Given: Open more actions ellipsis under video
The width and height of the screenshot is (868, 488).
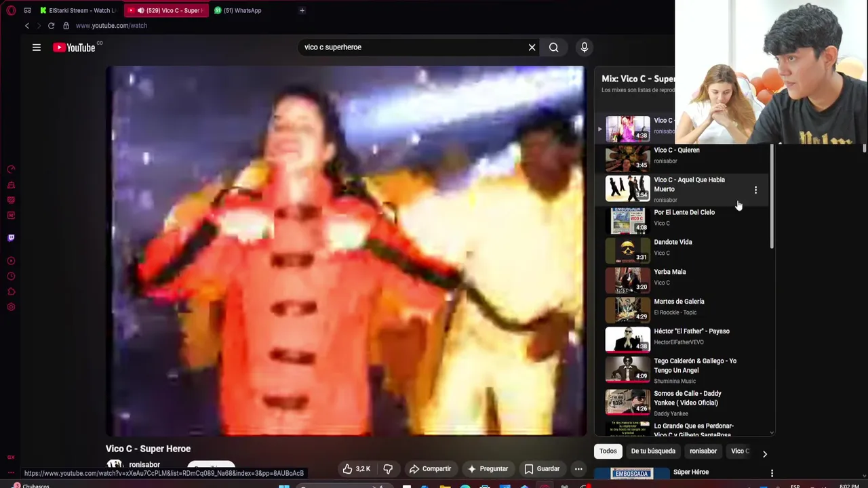Looking at the screenshot, I should click(578, 469).
